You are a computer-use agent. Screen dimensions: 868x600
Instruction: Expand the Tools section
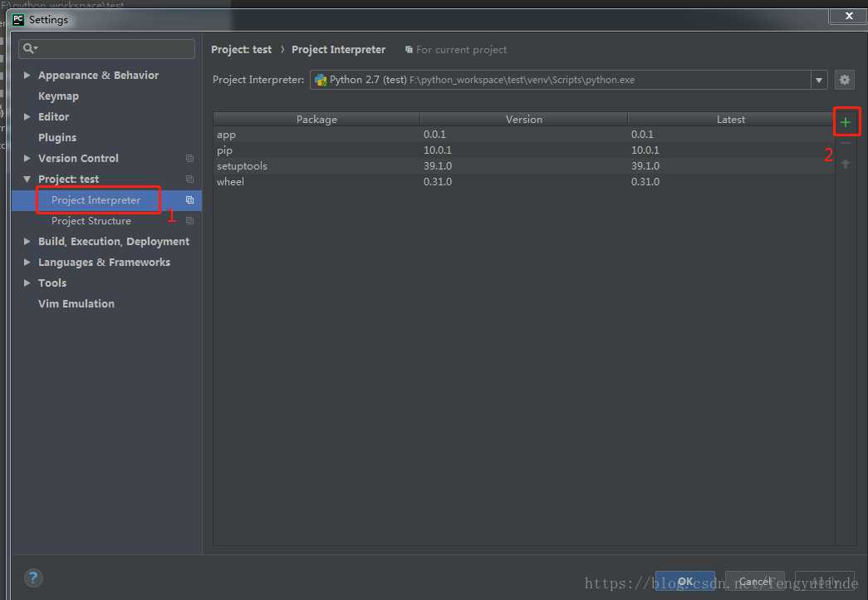(x=27, y=283)
